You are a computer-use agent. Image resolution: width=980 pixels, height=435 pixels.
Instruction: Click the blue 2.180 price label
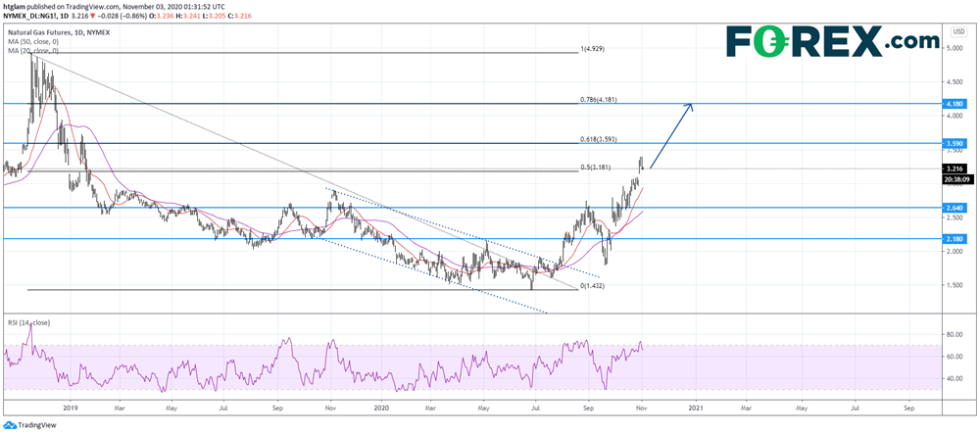(956, 239)
